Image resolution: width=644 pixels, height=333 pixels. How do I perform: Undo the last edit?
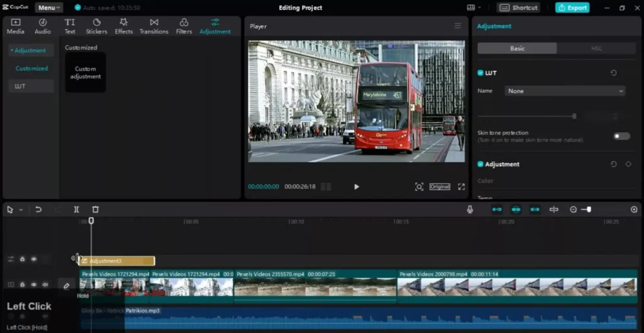coord(38,210)
